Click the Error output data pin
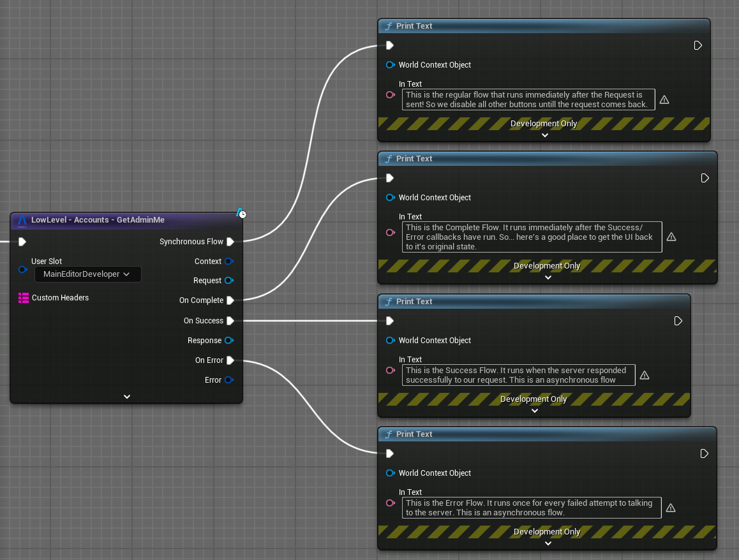This screenshot has height=560, width=739. click(x=228, y=380)
